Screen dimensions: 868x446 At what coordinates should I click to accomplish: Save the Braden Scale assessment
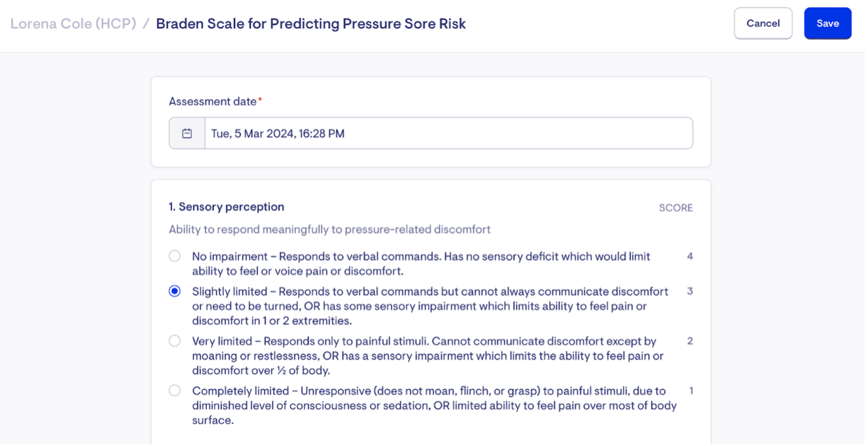tap(827, 23)
